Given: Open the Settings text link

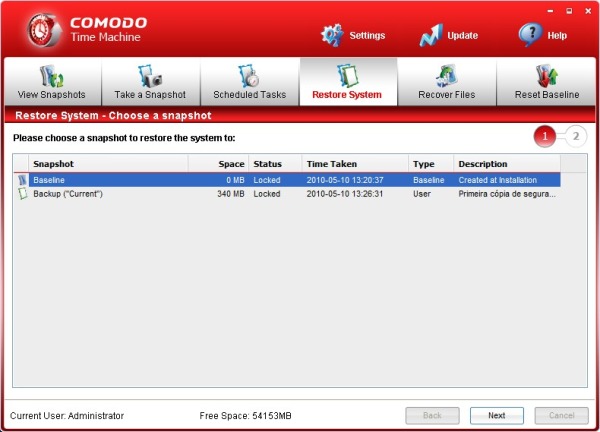Looking at the screenshot, I should (367, 36).
